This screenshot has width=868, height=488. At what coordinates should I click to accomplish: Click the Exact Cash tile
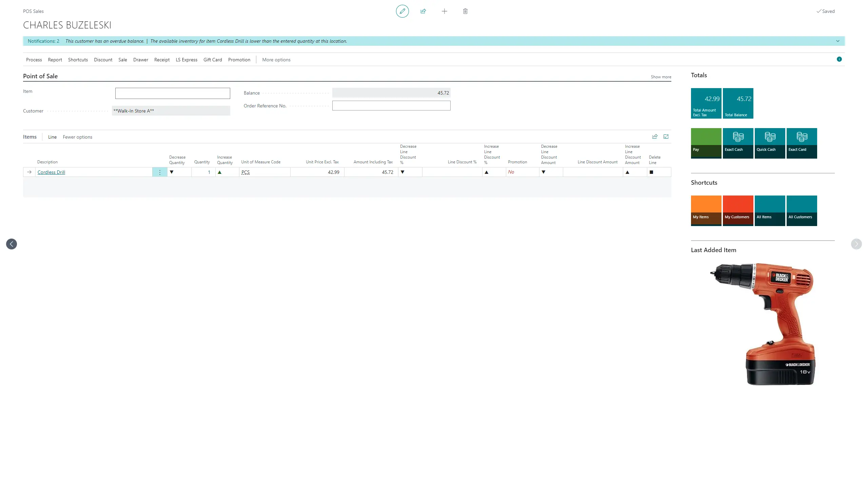pos(738,143)
